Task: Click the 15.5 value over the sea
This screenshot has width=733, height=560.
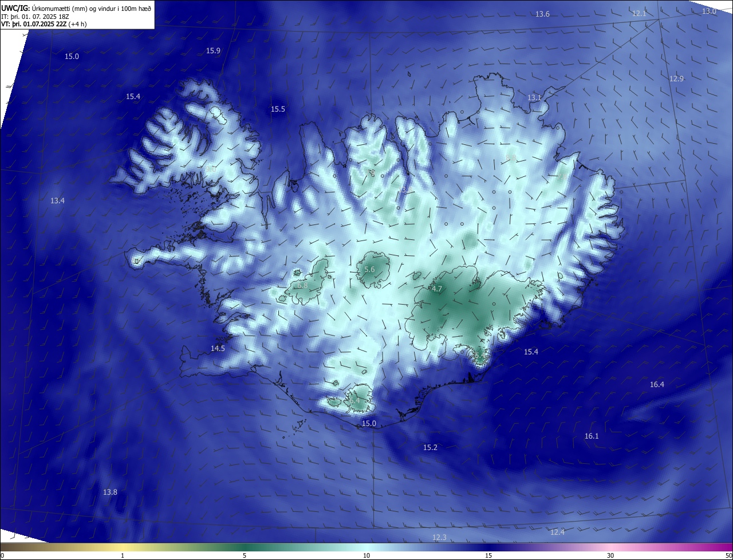Action: coord(278,109)
